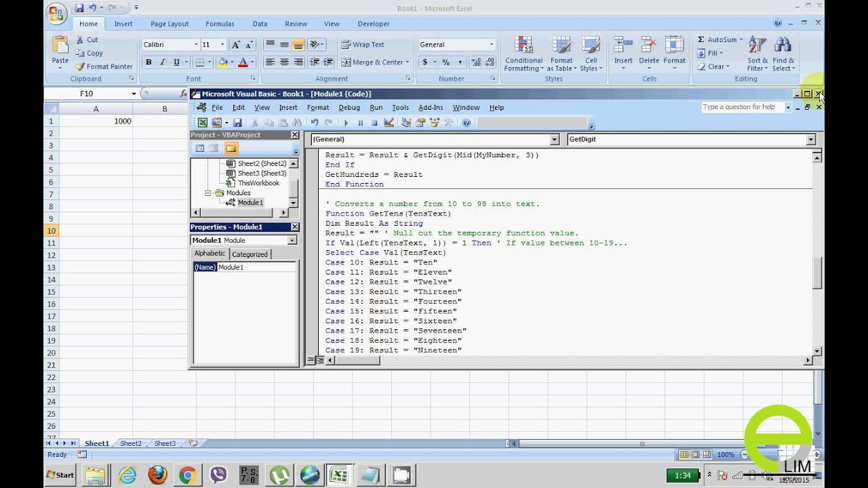Click the Find & Select binoculars icon
This screenshot has width=868, height=488.
tap(783, 45)
